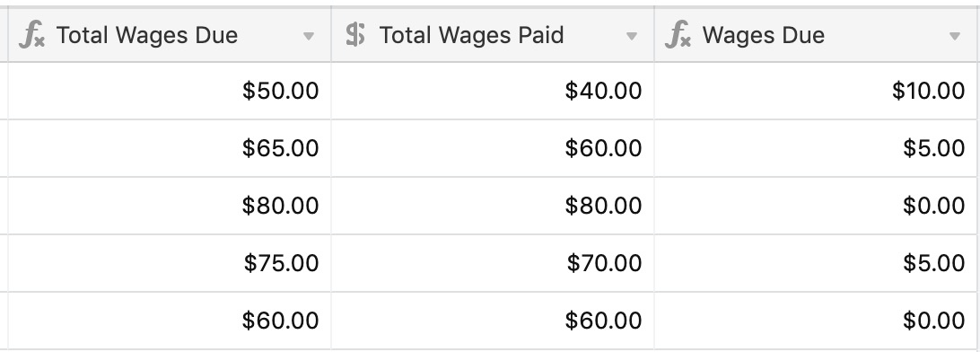Image resolution: width=980 pixels, height=352 pixels.
Task: Click the currency icon beside Total Wages Paid
Action: point(355,35)
